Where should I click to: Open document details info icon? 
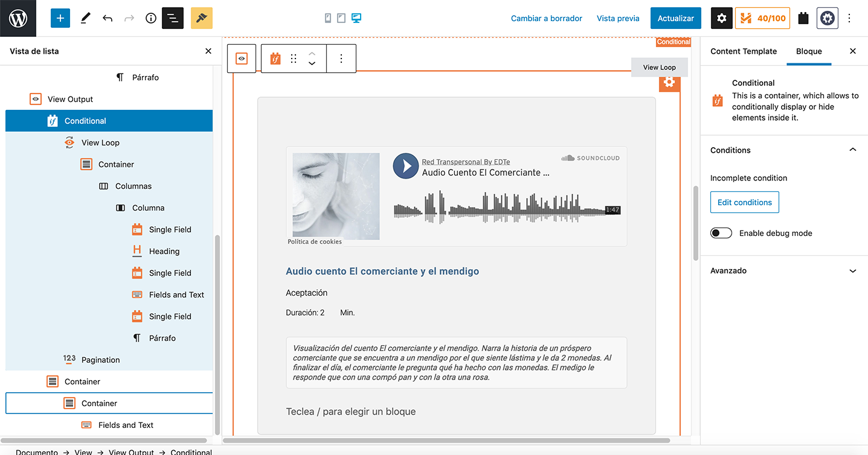(151, 18)
